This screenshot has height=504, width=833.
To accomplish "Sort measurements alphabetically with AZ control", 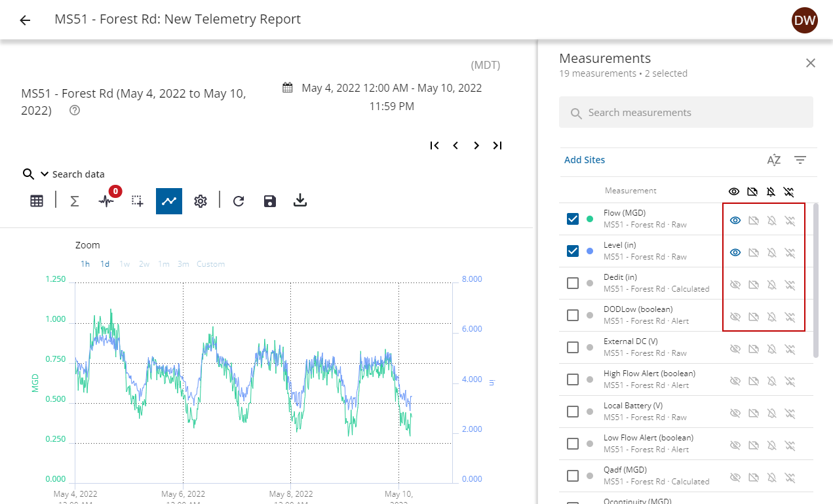I will pyautogui.click(x=773, y=159).
